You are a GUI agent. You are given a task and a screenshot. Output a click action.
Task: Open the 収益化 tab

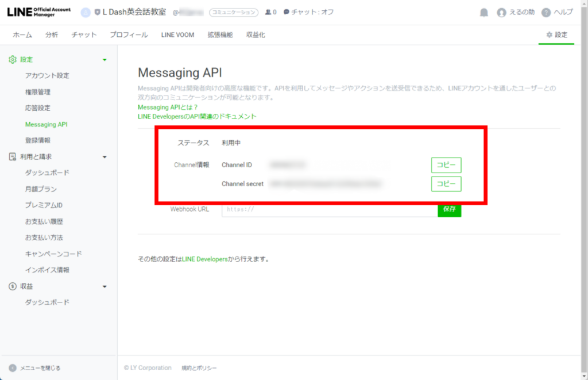tap(256, 35)
